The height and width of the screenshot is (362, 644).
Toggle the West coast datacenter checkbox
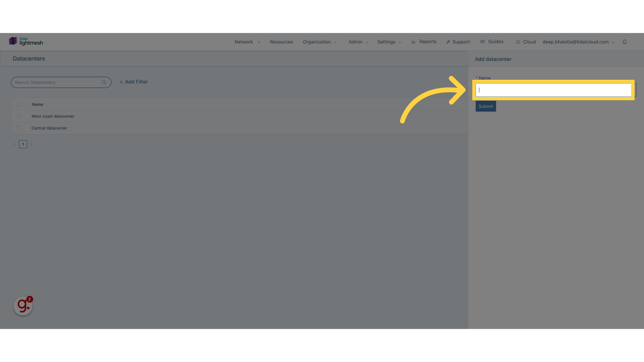pyautogui.click(x=18, y=116)
